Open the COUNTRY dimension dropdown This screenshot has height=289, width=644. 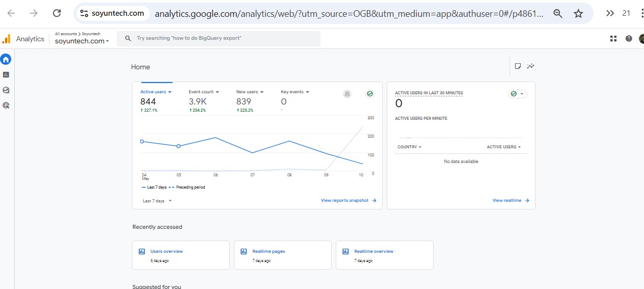410,147
